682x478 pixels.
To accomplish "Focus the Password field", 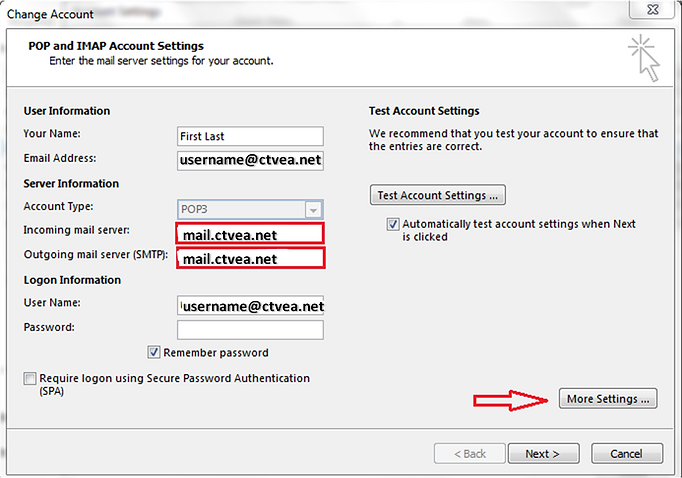I will 250,330.
